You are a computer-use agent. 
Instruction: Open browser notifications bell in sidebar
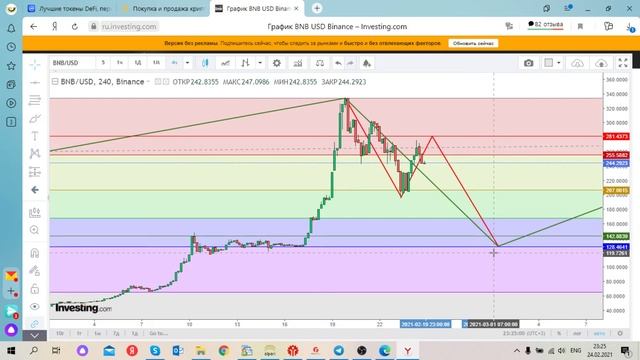[x=11, y=28]
